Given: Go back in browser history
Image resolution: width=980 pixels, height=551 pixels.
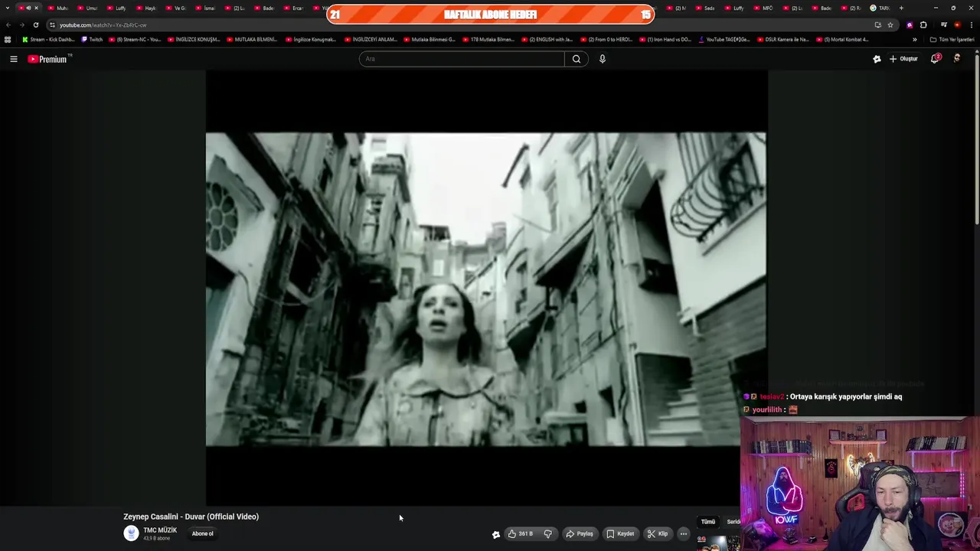Looking at the screenshot, I should pyautogui.click(x=8, y=24).
